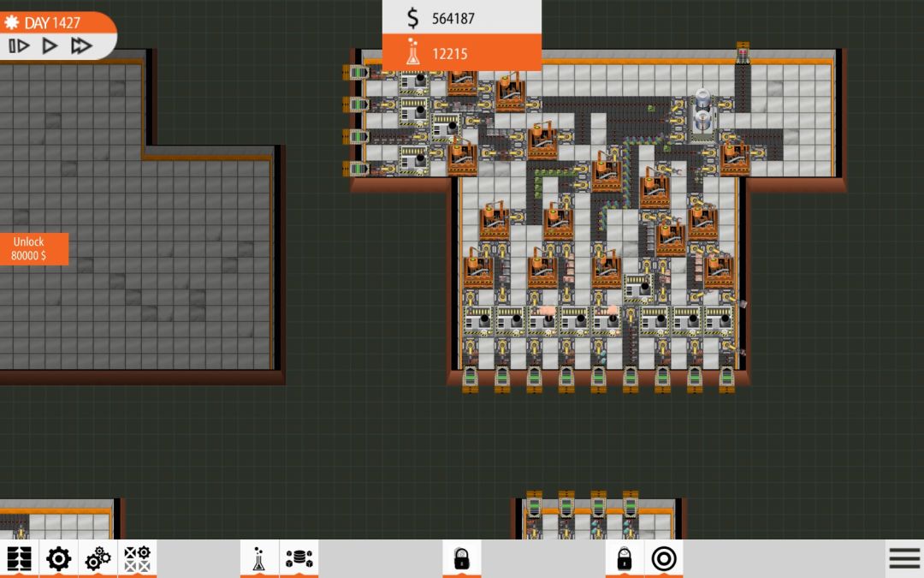This screenshot has height=578, width=924.
Task: Click the first locked padlock icon
Action: tap(464, 557)
